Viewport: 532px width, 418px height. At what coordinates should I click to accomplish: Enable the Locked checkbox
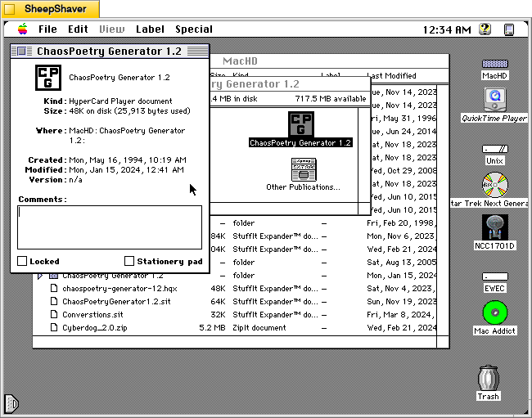(x=22, y=261)
